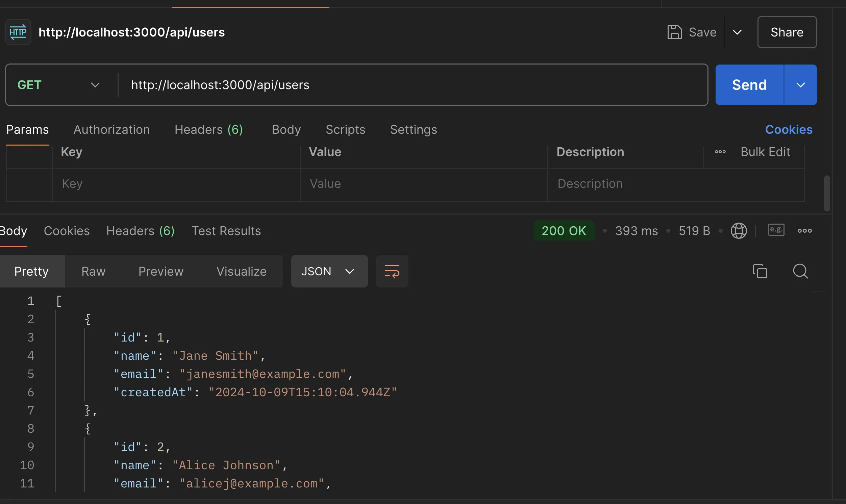The image size is (846, 504).
Task: Click the Value column header
Action: point(325,152)
